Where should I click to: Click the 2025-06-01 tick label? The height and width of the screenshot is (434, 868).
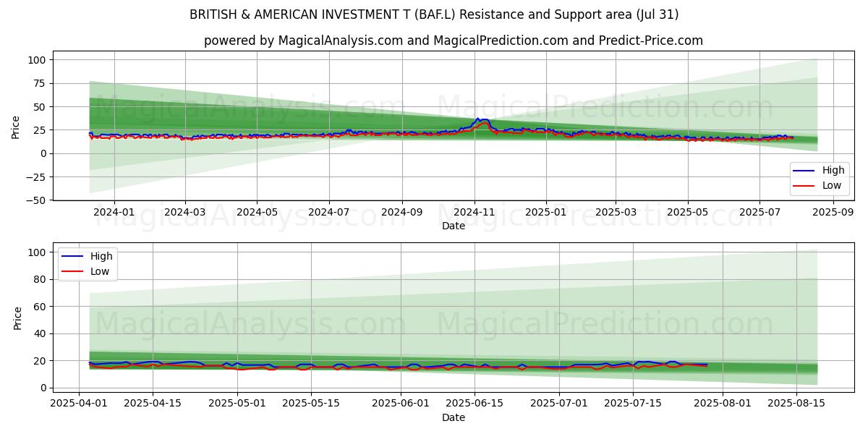point(401,404)
